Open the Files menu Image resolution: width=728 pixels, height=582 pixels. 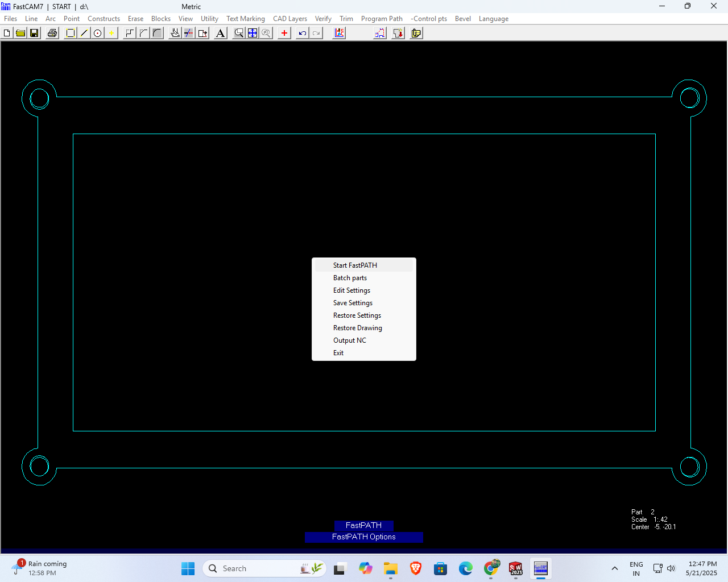(x=11, y=19)
